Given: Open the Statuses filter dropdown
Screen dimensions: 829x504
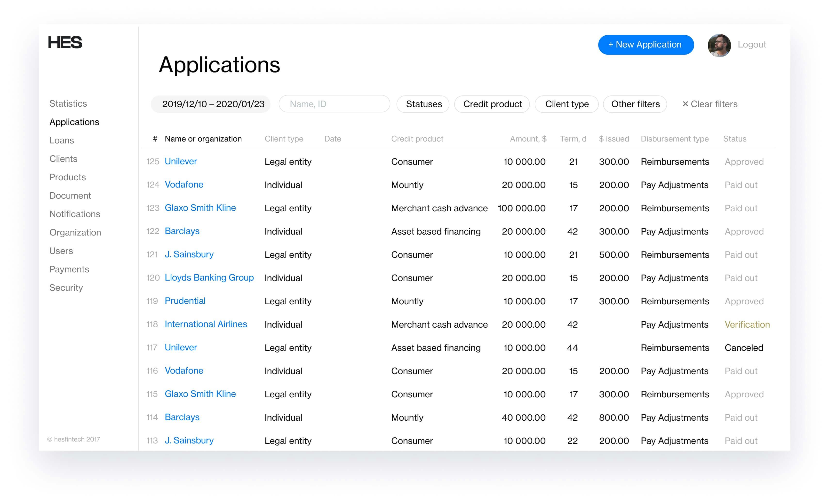Looking at the screenshot, I should pos(423,104).
